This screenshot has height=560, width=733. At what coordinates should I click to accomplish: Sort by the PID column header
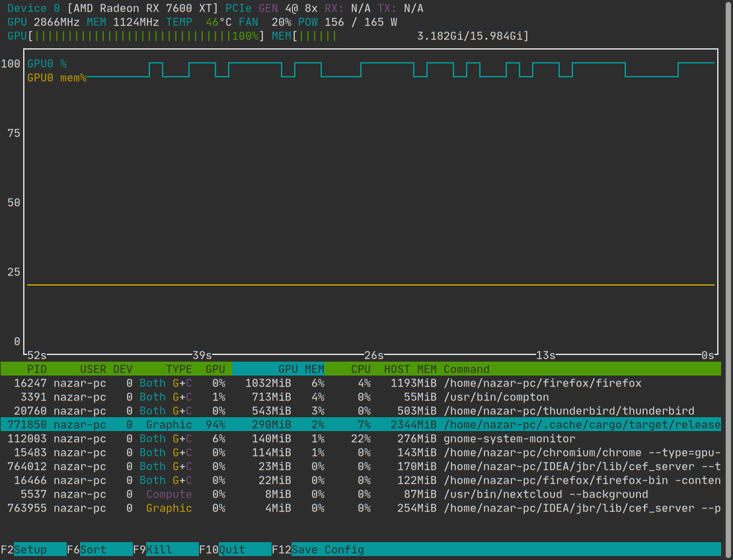point(36,369)
